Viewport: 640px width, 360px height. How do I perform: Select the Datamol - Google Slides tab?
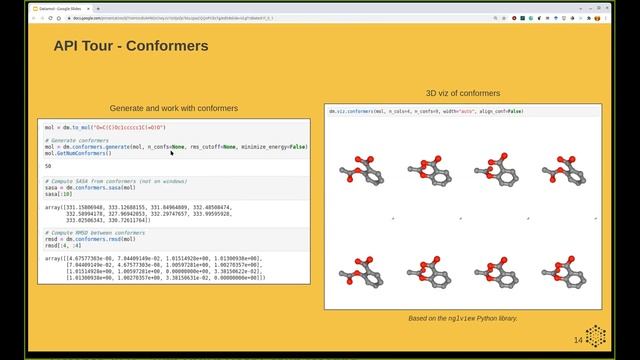61,9
